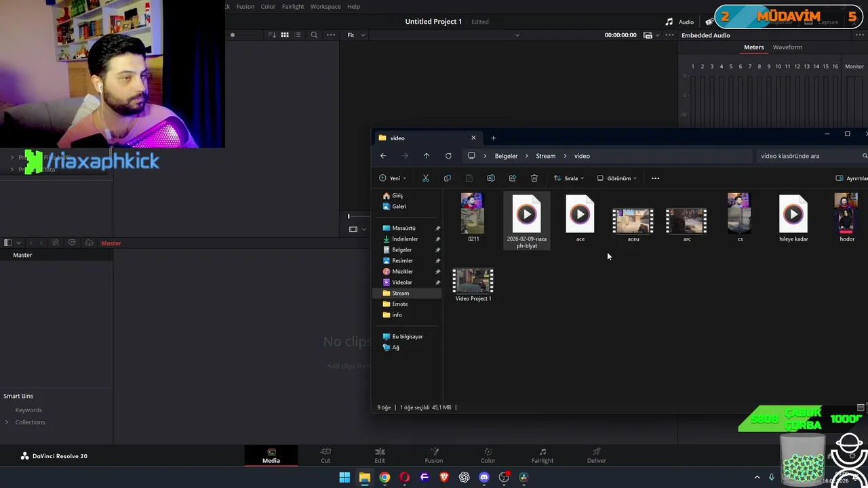Screen dimensions: 868x488
Task: Open the dropdown next to bin list toggle
Action: point(19,243)
